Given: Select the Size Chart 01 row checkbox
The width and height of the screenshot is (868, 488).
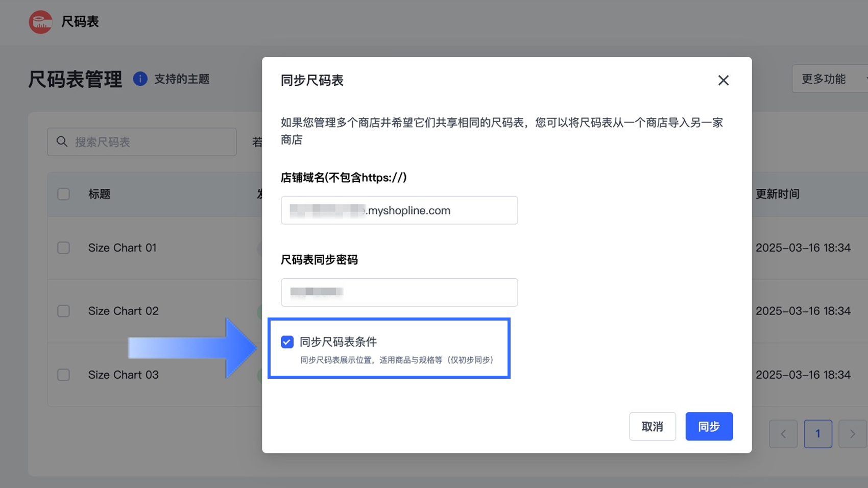Looking at the screenshot, I should (x=63, y=248).
